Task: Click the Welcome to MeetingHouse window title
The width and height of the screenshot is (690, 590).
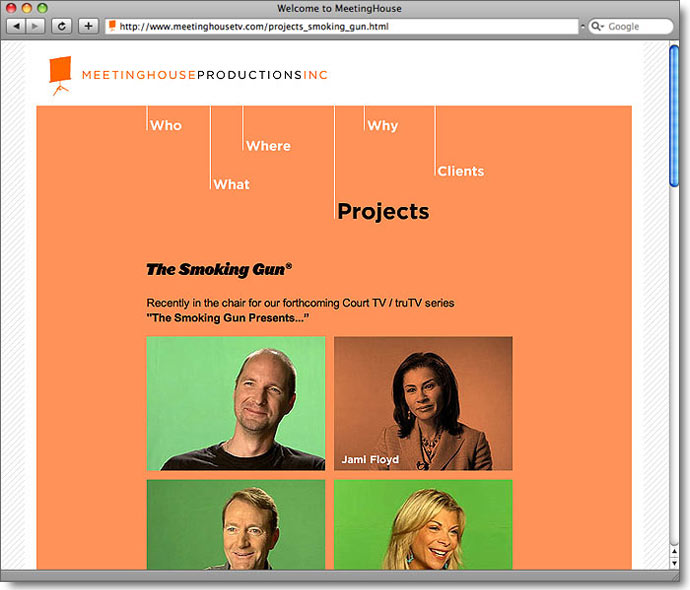Action: 339,8
